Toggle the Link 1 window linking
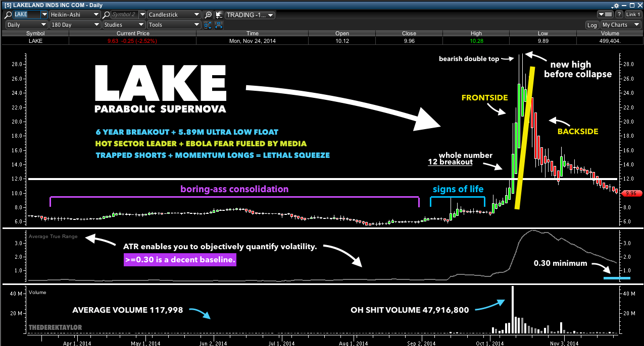This screenshot has height=346, width=644. tap(633, 15)
